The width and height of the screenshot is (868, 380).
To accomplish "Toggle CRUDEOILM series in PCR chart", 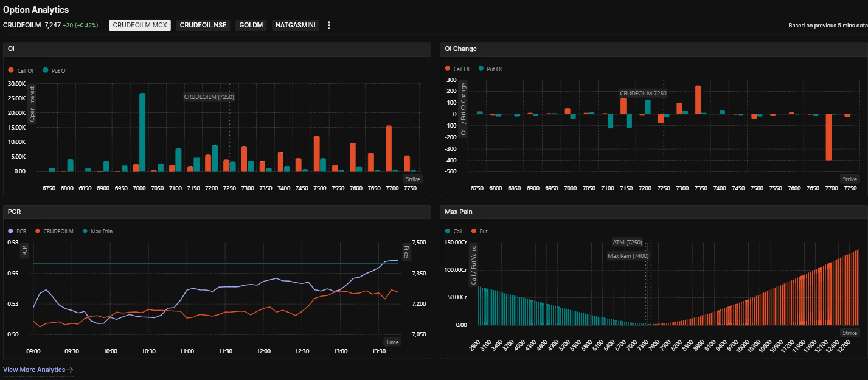I will (54, 231).
